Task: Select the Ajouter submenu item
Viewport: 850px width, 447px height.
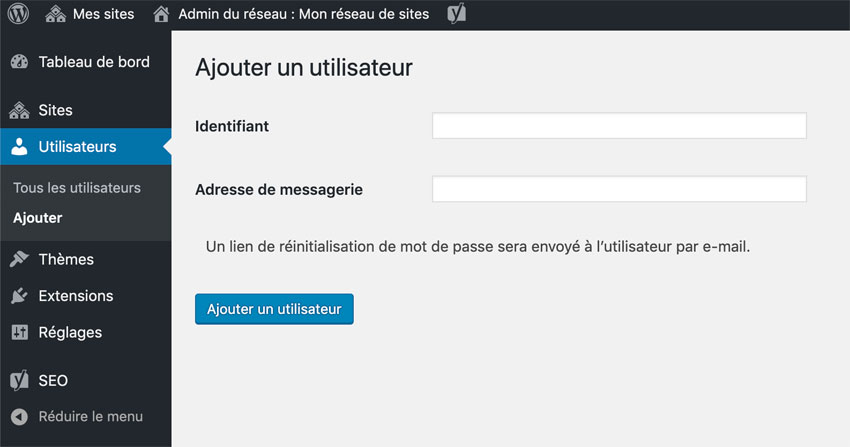Action: pos(37,218)
